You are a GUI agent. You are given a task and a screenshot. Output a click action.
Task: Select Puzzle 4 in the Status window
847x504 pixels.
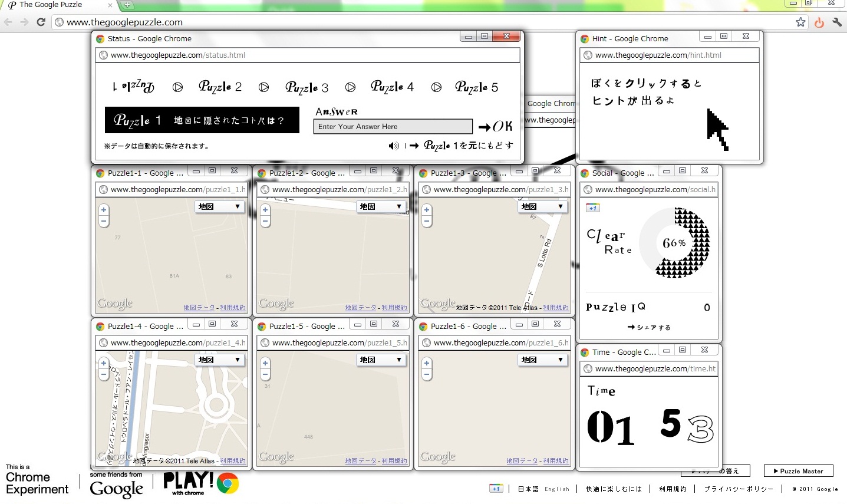(x=393, y=87)
